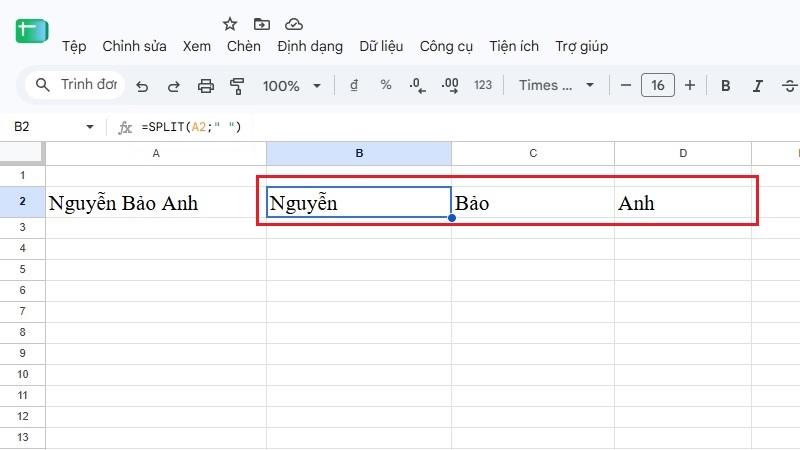Viewport: 800px width, 450px height.
Task: Select row 8 header
Action: [x=22, y=332]
